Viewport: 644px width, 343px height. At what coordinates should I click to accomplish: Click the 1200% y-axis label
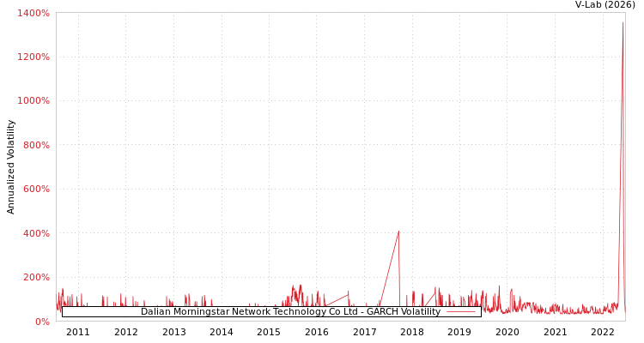tap(33, 57)
